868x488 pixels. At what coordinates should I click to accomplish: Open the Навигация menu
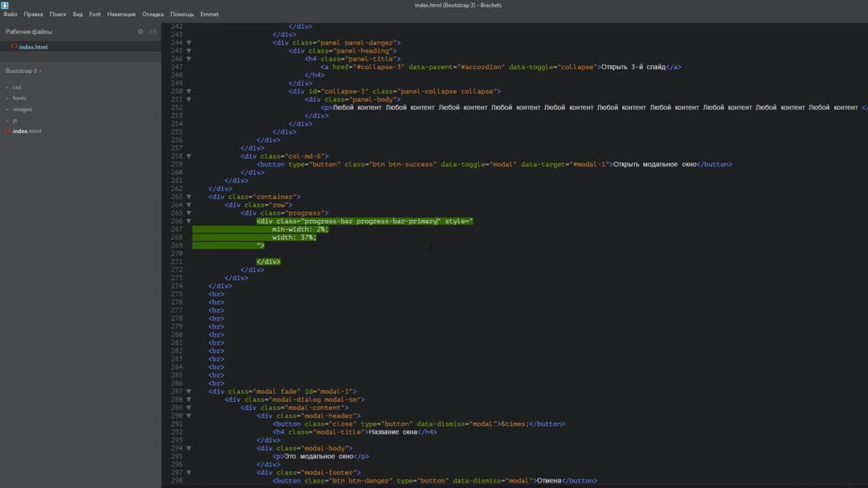click(121, 14)
